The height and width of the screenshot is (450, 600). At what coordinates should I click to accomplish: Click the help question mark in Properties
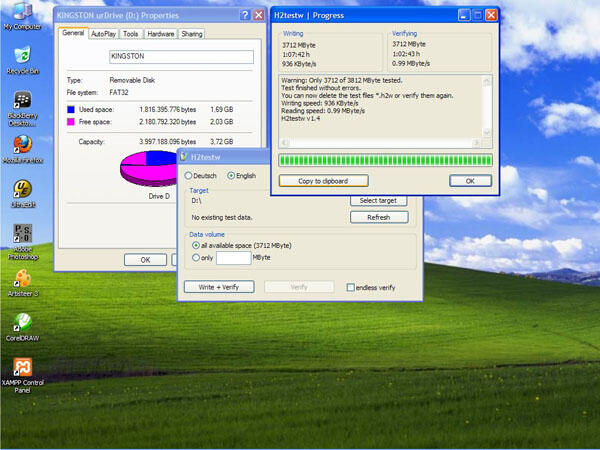coord(245,15)
